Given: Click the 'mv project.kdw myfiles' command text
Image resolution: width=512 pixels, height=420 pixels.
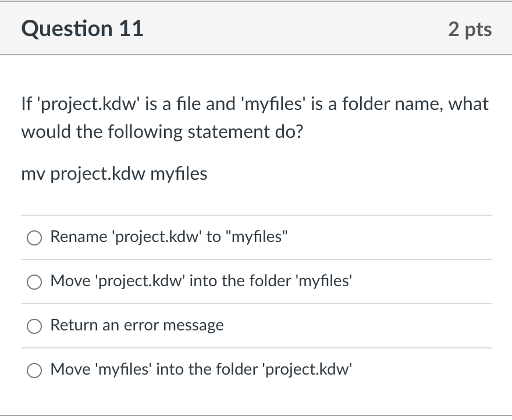Looking at the screenshot, I should coord(113,173).
